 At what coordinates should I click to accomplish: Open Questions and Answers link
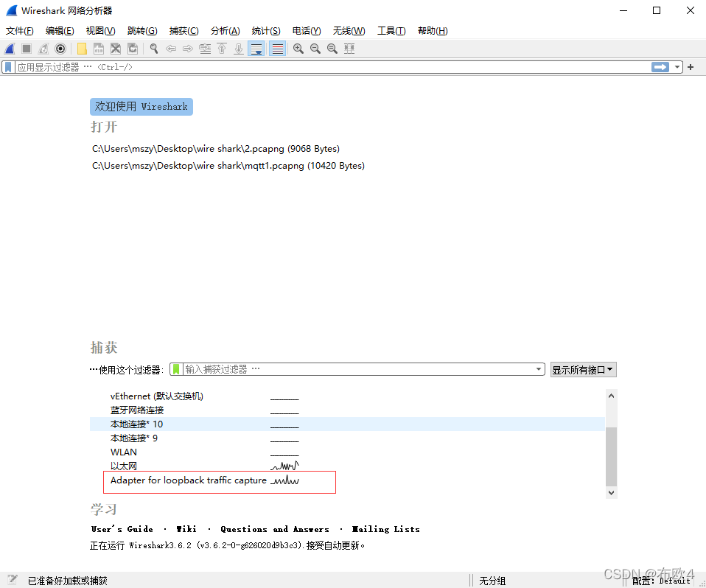(x=275, y=529)
